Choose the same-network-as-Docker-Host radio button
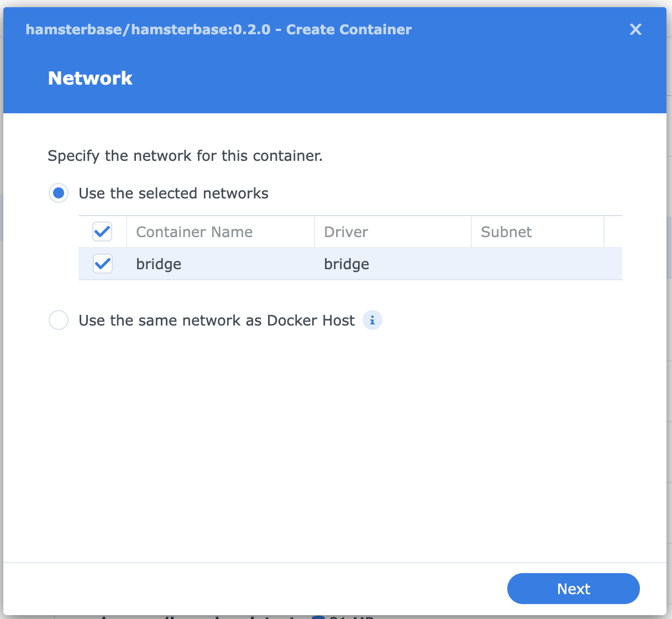 (x=59, y=320)
